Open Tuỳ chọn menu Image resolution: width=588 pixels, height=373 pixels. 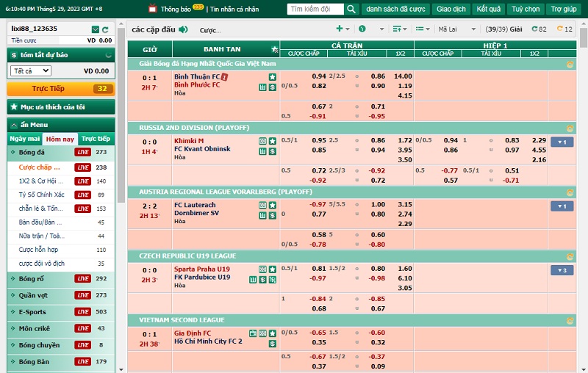(x=526, y=9)
